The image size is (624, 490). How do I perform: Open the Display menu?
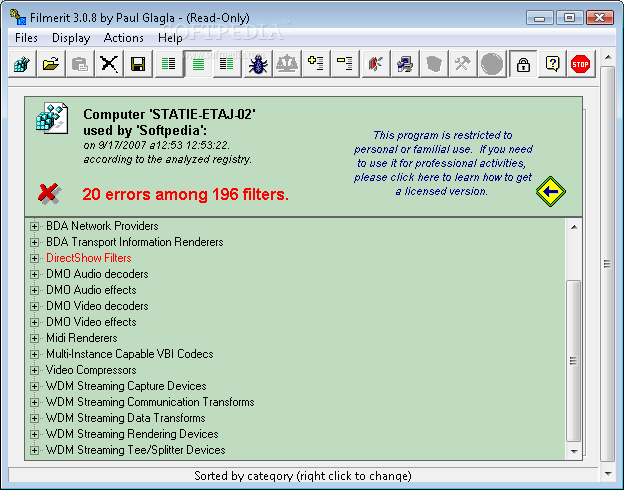click(x=71, y=38)
